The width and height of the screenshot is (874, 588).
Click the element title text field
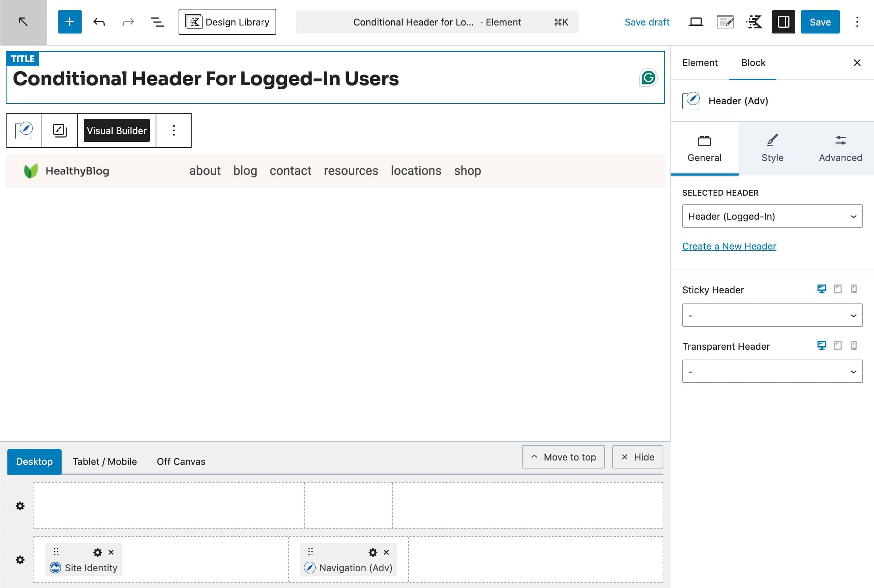click(x=206, y=79)
